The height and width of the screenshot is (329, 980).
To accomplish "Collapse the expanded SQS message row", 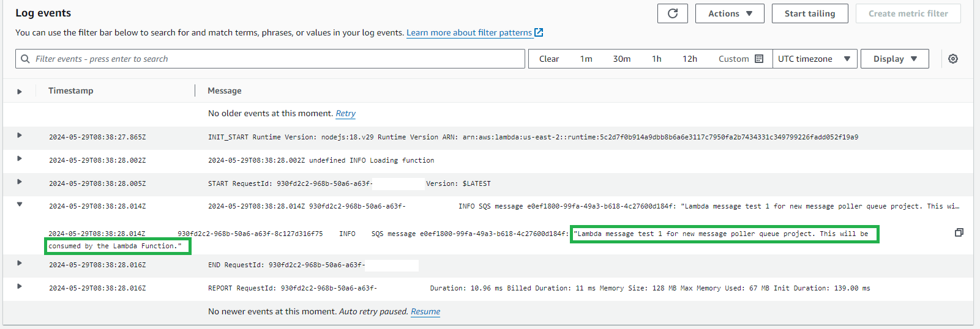I will 20,204.
